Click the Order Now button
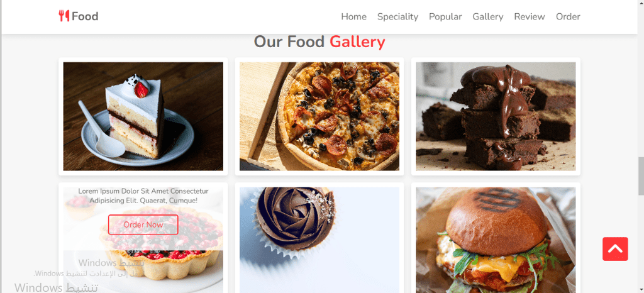 pyautogui.click(x=143, y=224)
